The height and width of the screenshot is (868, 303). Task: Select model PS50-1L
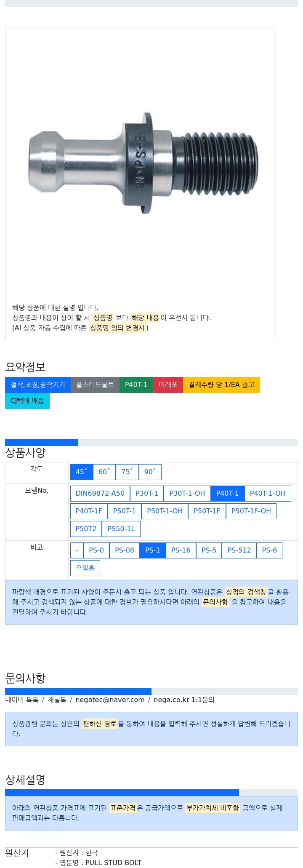pos(121,529)
